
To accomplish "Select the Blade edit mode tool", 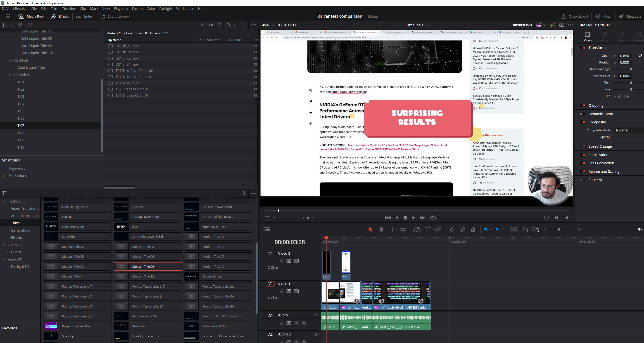I will click(x=403, y=229).
